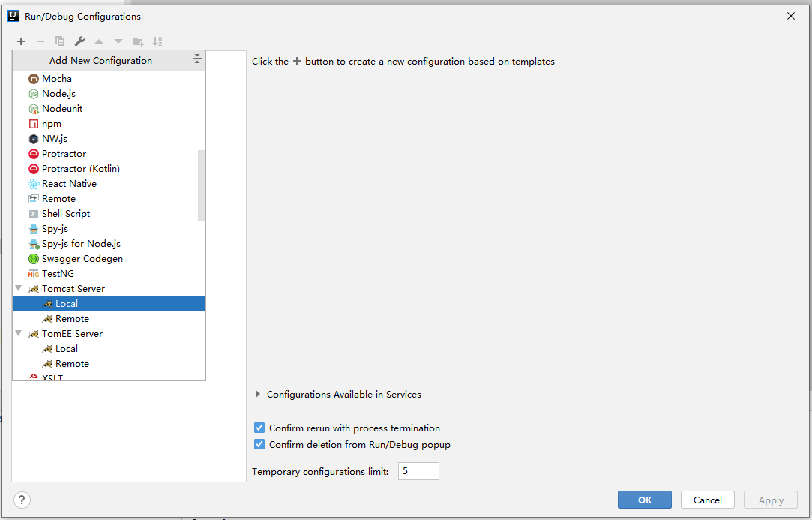This screenshot has height=520, width=812.
Task: Click the Create New Folder icon
Action: [x=138, y=41]
